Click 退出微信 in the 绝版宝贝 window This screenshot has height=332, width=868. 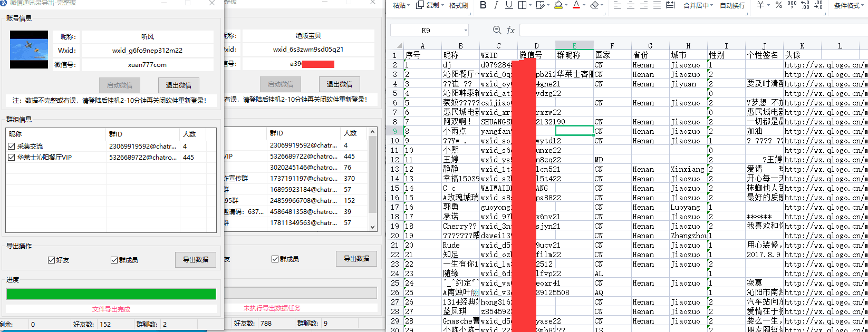coord(340,84)
